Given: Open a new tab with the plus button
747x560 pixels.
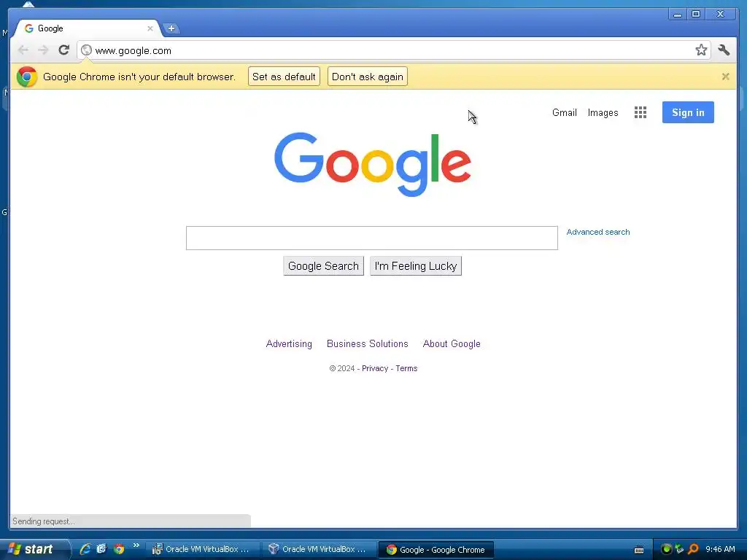Looking at the screenshot, I should (x=171, y=28).
